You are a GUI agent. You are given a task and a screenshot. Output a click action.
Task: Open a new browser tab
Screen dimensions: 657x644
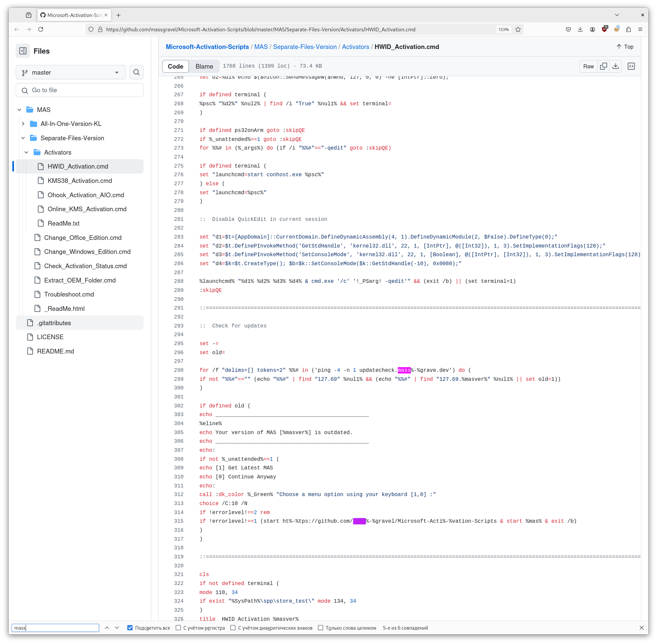click(x=118, y=15)
